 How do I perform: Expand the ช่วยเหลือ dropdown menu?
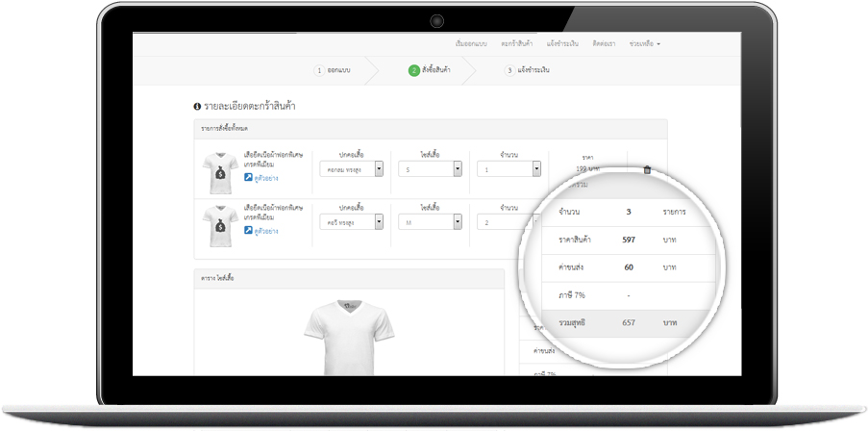pos(645,43)
